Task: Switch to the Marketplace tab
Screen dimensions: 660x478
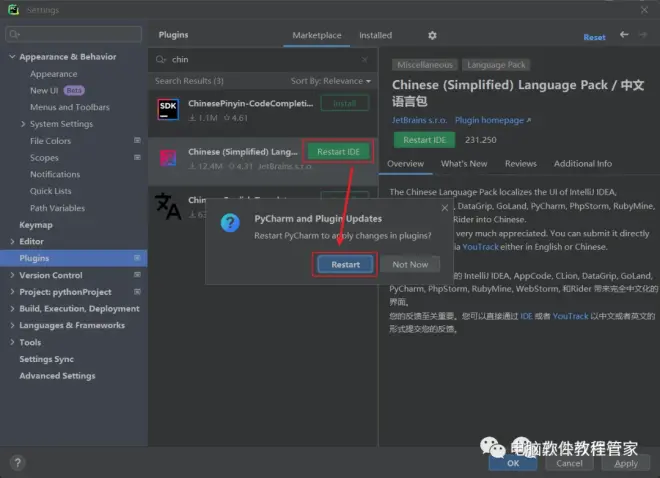Action: pyautogui.click(x=317, y=35)
